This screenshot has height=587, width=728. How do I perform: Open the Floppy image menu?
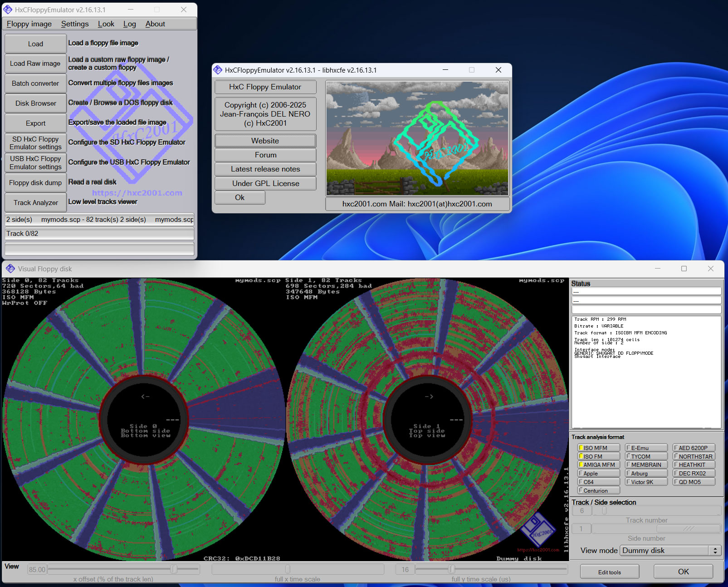(29, 24)
